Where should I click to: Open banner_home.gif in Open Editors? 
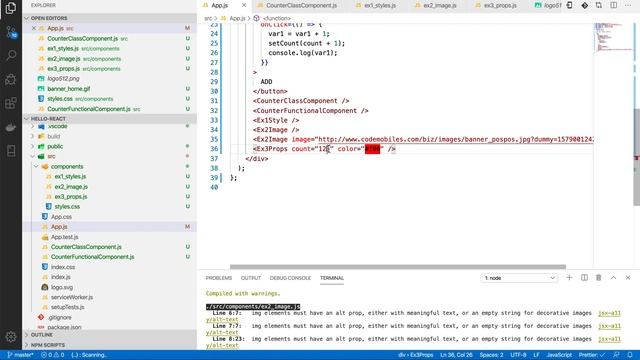69,89
